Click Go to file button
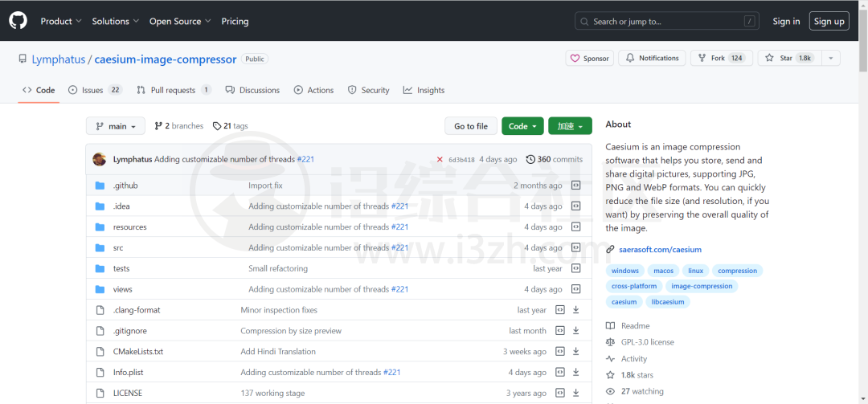 [x=471, y=126]
